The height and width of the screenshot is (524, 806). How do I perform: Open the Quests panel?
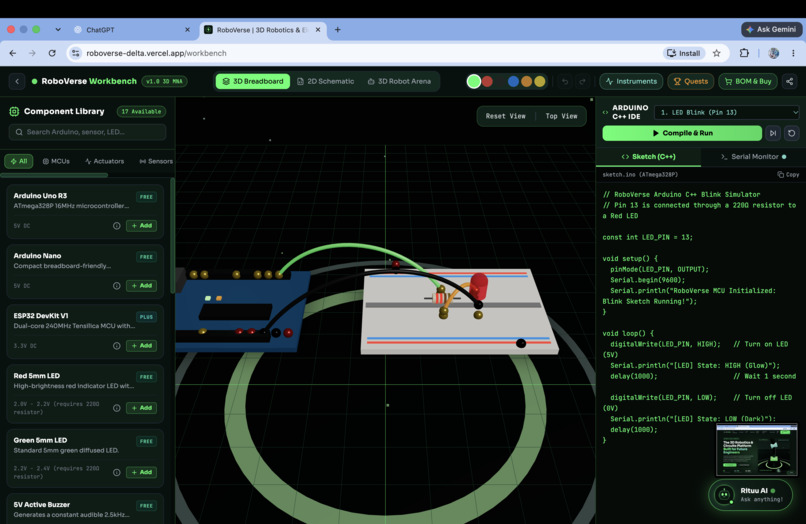click(x=691, y=81)
